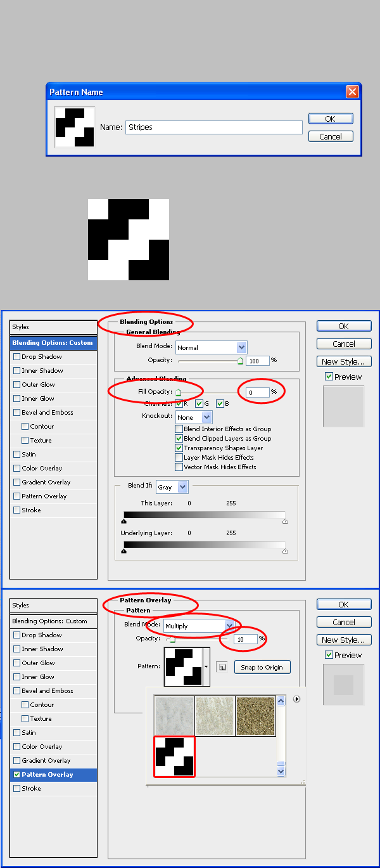Select the Stripes pattern thumbnail in the picker
The image size is (380, 868).
[175, 756]
